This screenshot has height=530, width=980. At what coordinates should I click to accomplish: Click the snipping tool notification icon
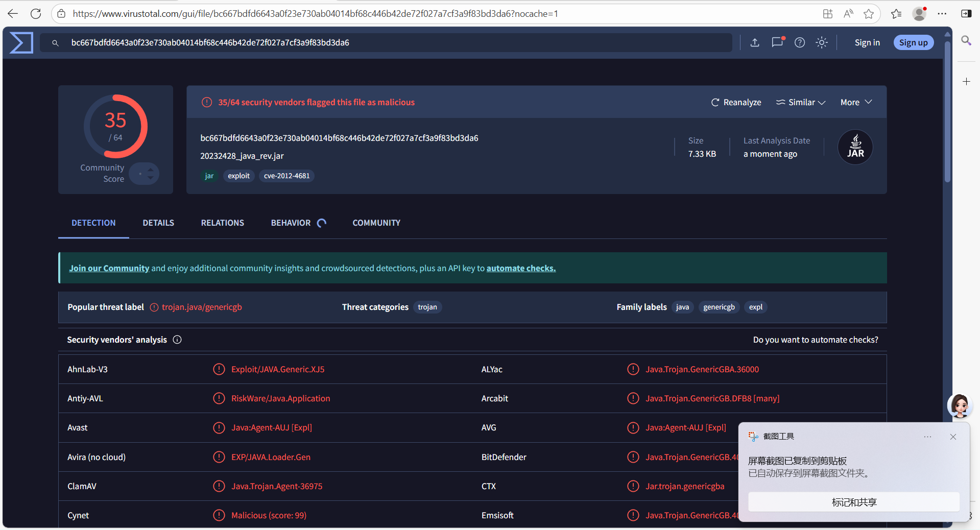(753, 436)
